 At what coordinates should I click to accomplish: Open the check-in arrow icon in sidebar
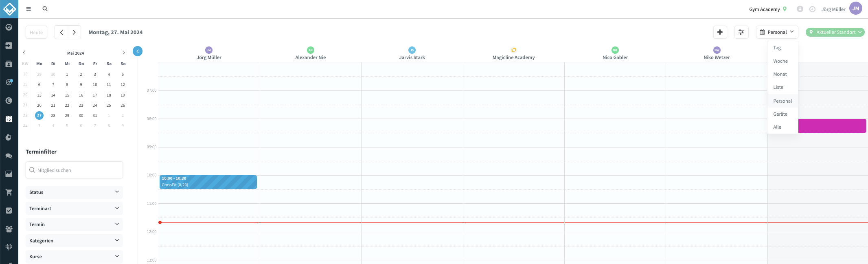[x=9, y=46]
